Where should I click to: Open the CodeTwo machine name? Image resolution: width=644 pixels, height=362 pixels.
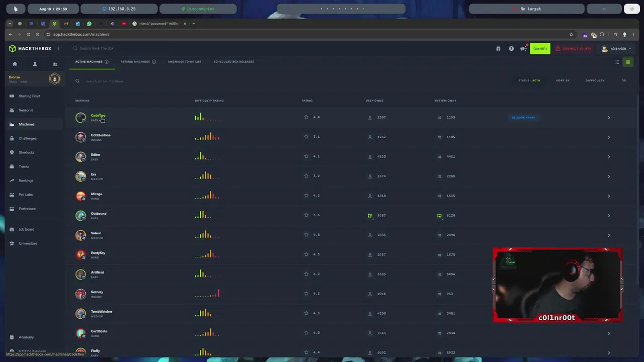tap(98, 116)
